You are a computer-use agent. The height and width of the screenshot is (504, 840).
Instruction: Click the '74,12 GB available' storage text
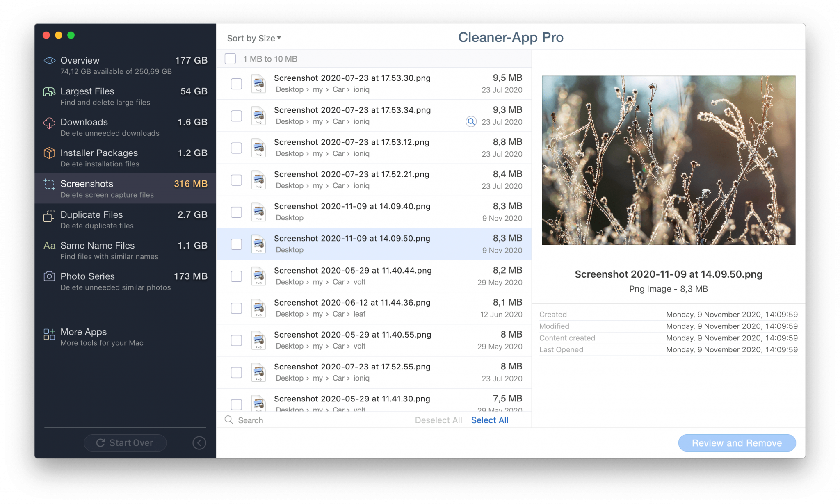click(116, 71)
